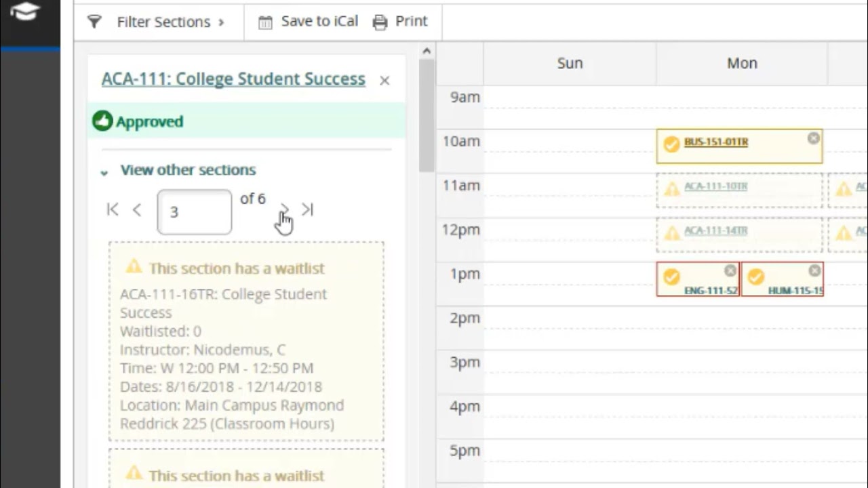Viewport: 868px width, 488px height.
Task: Go to next sections page
Action: [x=285, y=210]
